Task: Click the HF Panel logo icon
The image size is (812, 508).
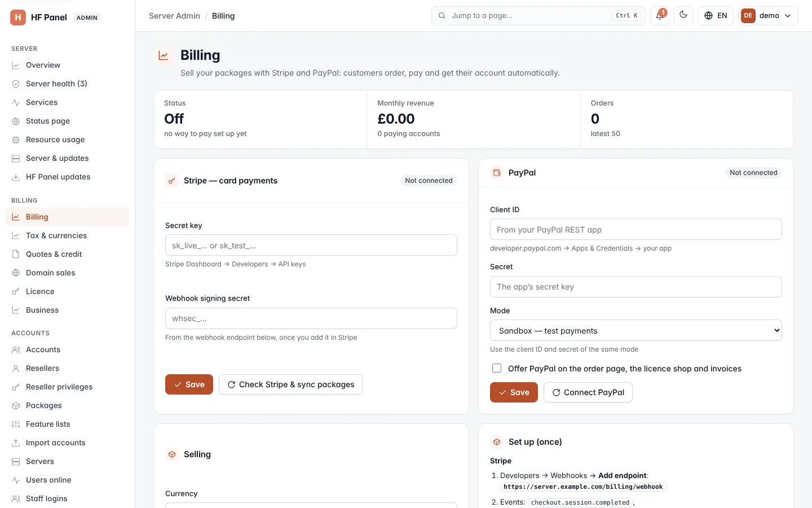Action: pyautogui.click(x=18, y=17)
